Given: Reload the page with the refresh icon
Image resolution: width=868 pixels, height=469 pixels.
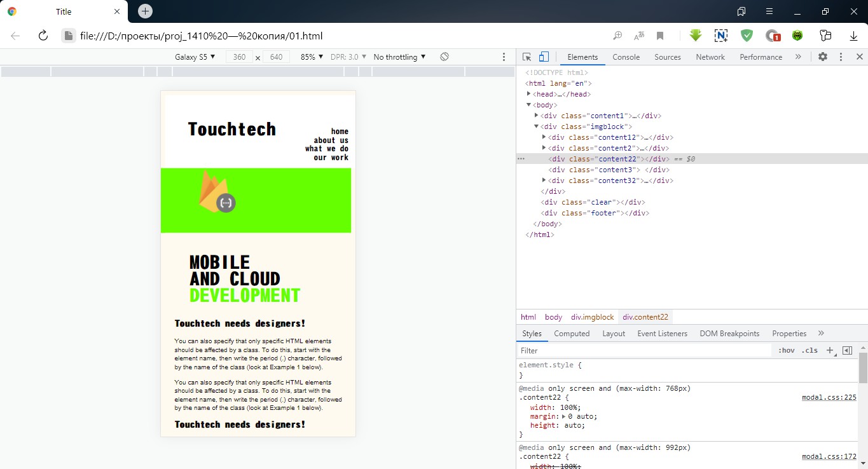Looking at the screenshot, I should (x=43, y=36).
